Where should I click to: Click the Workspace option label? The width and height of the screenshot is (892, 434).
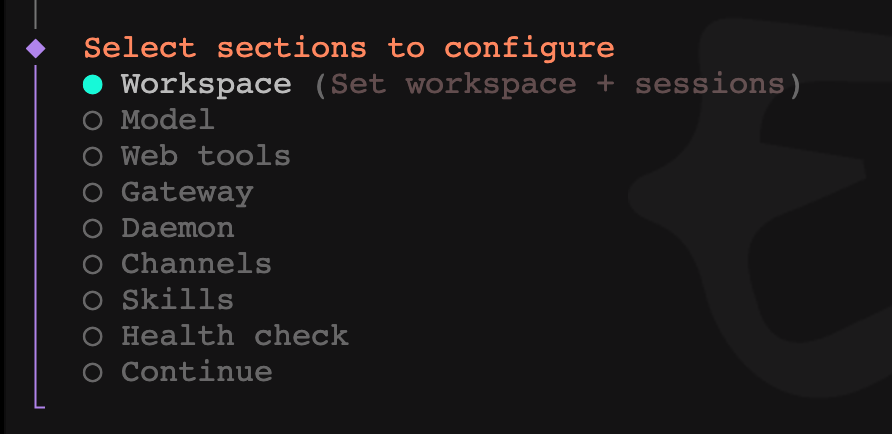pos(206,84)
